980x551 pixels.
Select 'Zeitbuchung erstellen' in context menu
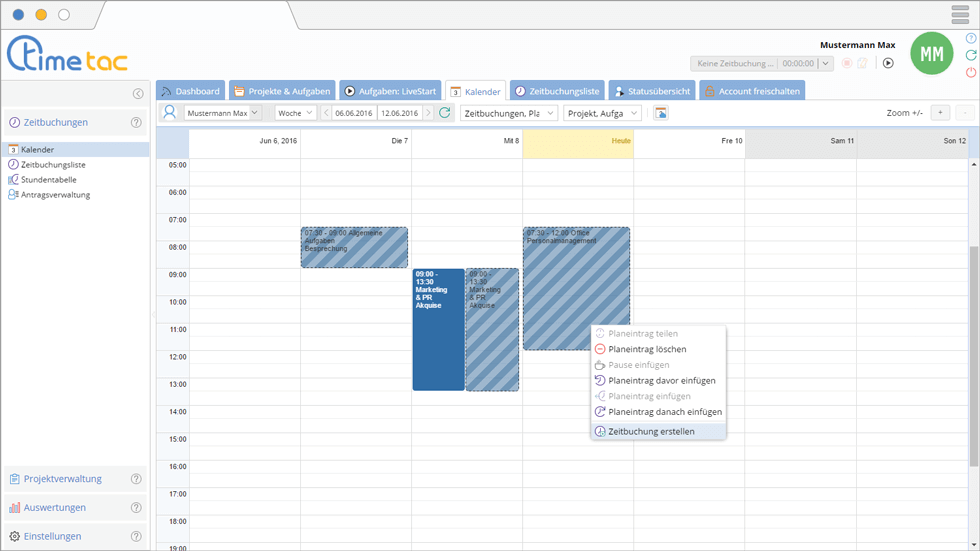651,432
